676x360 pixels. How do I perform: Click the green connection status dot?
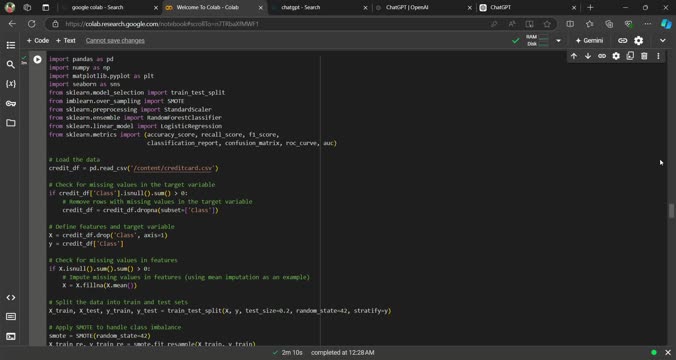(654, 353)
